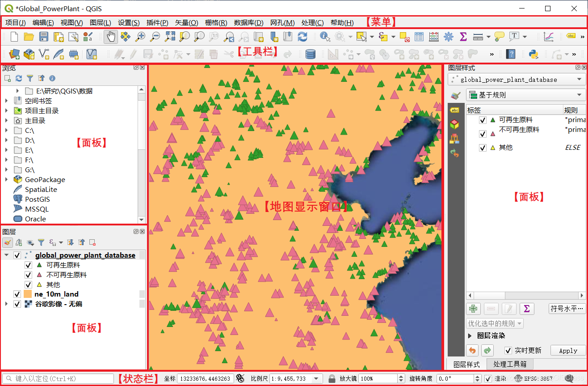Toggle the 渲染 checkbox in status bar
This screenshot has height=386, width=588.
[488, 378]
